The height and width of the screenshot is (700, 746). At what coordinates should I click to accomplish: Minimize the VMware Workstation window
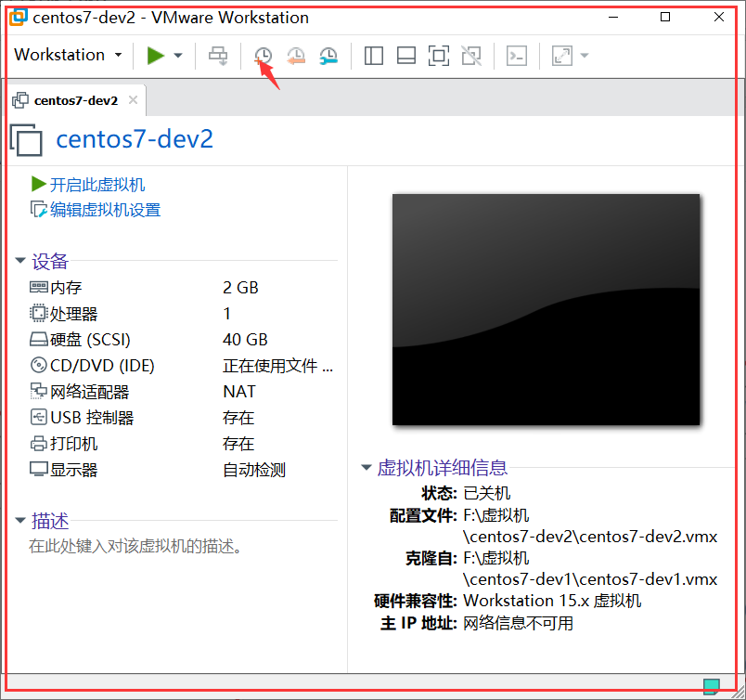coord(613,17)
